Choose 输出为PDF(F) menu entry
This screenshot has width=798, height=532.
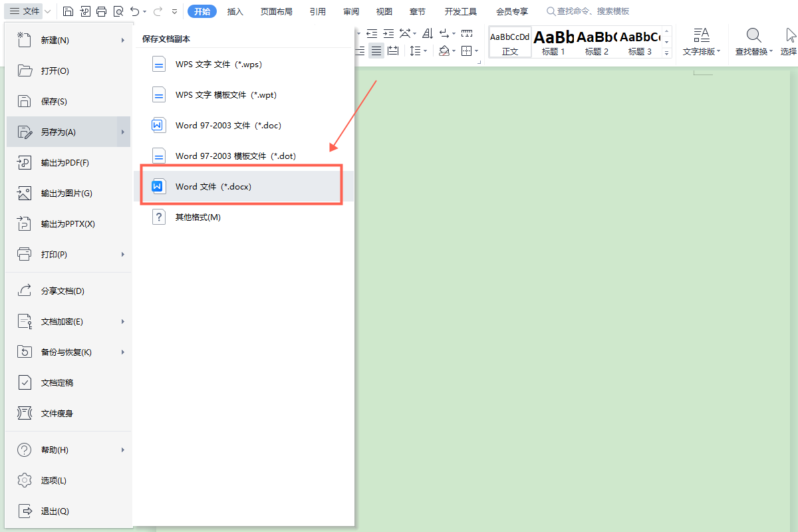[x=68, y=162]
